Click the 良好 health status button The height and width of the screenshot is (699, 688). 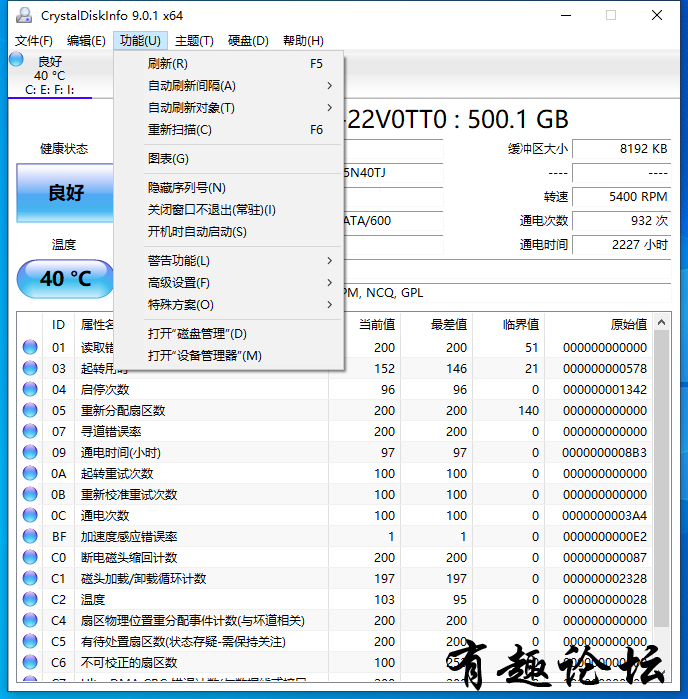[65, 193]
